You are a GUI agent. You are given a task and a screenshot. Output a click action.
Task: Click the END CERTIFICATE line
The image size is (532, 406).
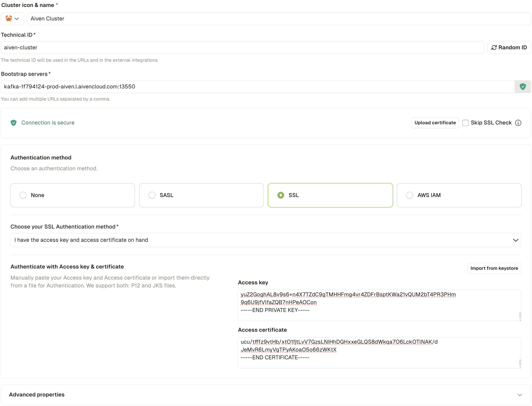click(275, 358)
